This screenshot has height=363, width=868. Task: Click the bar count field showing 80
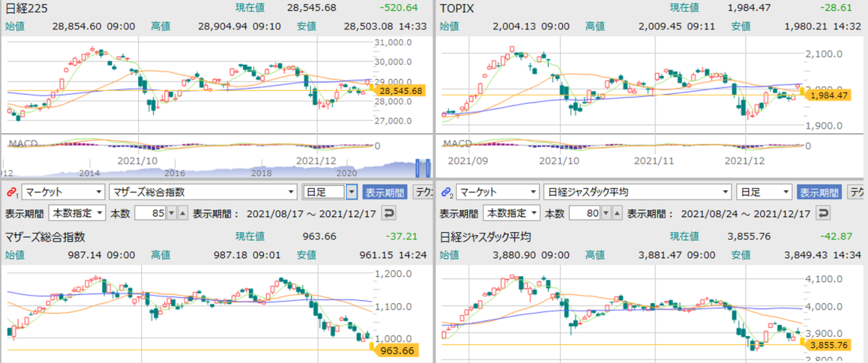[x=584, y=214]
